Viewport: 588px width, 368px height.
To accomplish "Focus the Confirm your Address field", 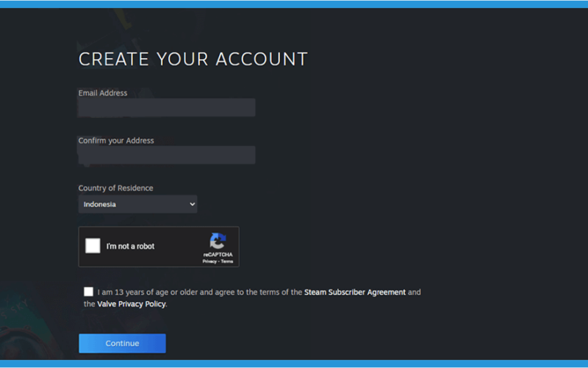I will click(x=167, y=155).
